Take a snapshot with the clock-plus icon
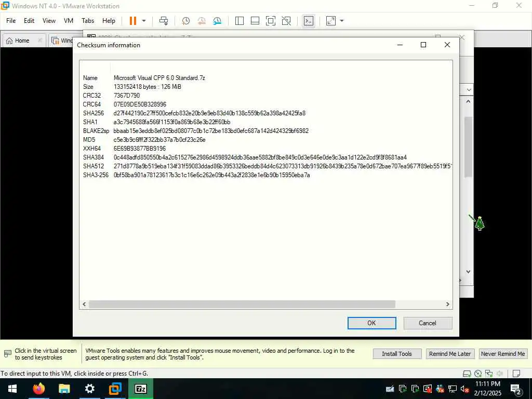 185,21
